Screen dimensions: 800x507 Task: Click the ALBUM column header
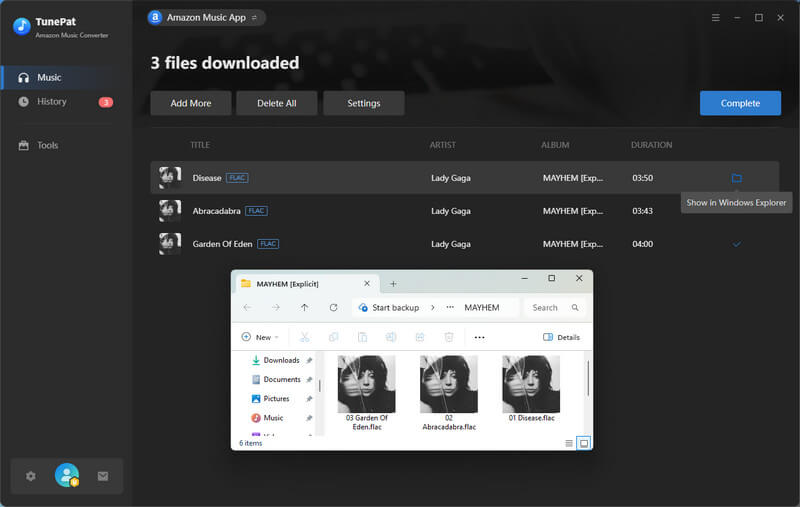(555, 145)
